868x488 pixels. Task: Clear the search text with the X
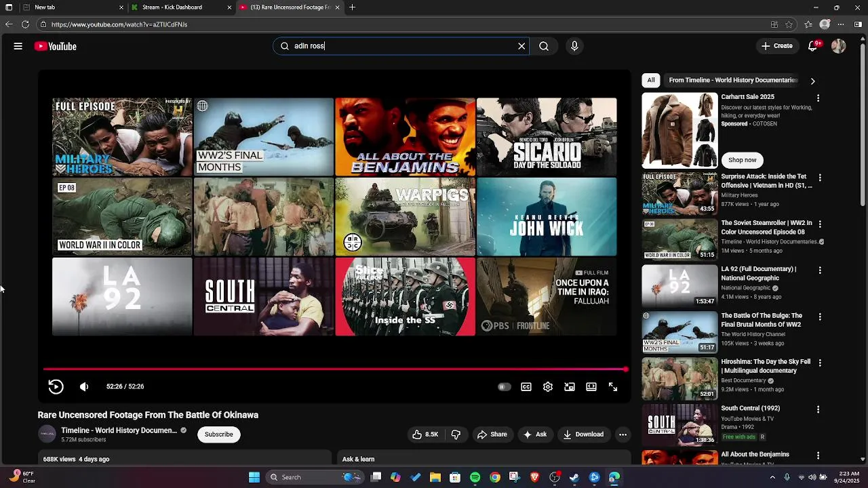521,46
